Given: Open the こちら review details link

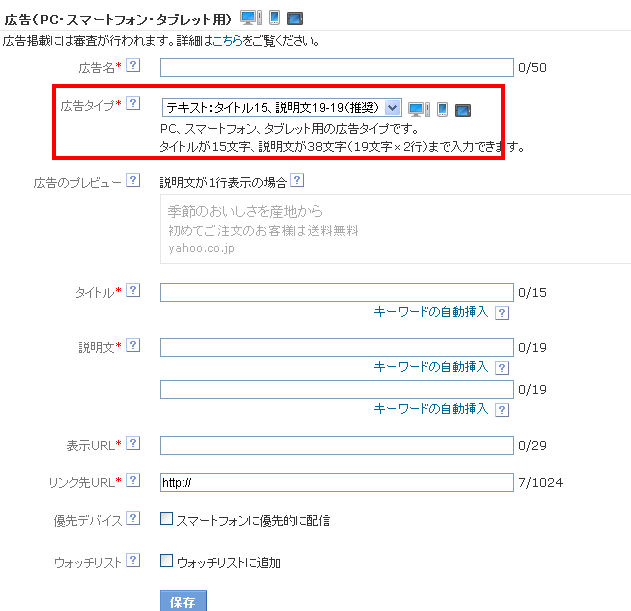Looking at the screenshot, I should 227,41.
